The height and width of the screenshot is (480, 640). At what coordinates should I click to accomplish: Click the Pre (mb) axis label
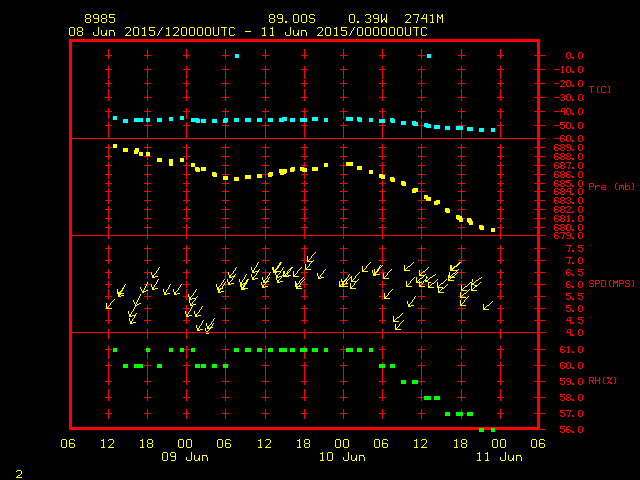click(x=611, y=187)
